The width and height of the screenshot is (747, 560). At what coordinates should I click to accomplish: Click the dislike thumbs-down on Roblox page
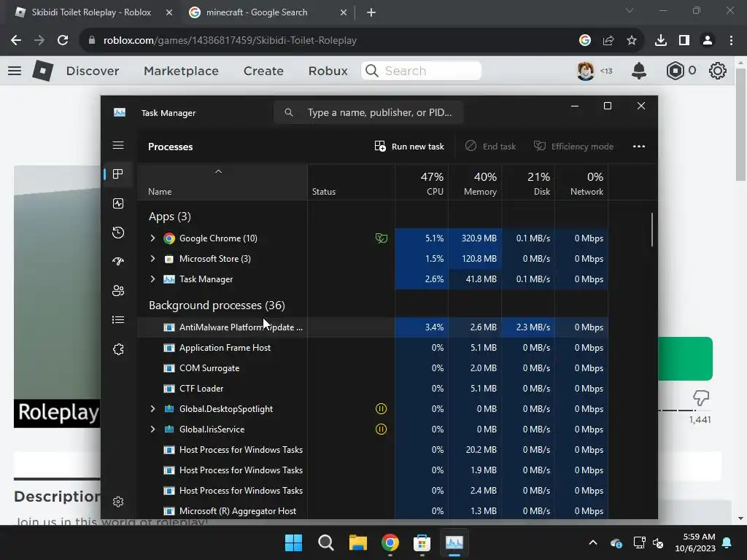701,397
